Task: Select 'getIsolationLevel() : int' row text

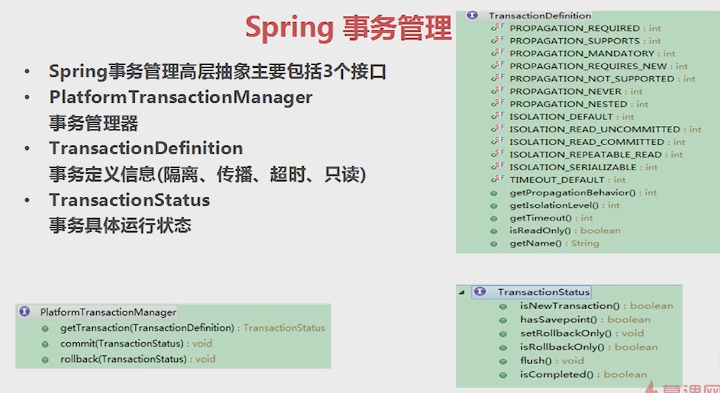Action: pos(565,205)
